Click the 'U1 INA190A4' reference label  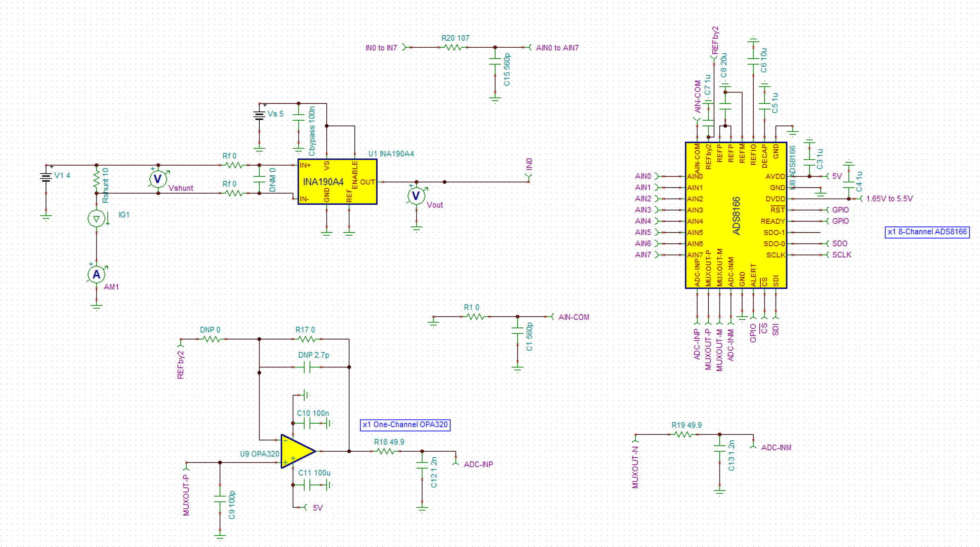[x=391, y=154]
